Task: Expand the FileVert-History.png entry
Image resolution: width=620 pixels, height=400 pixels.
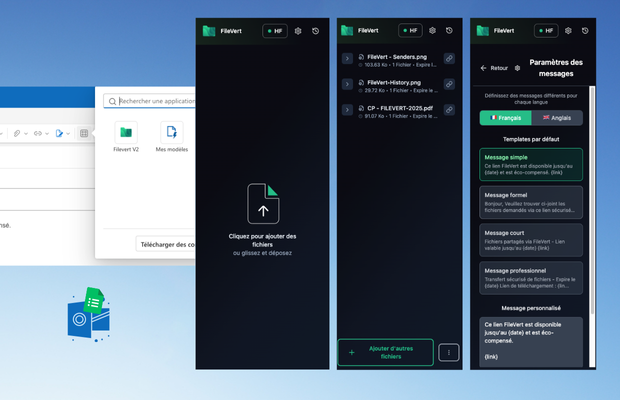Action: (x=347, y=85)
